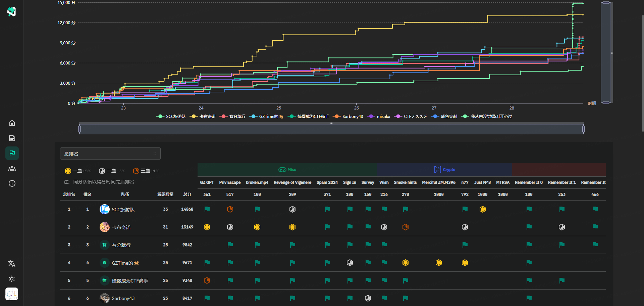The width and height of the screenshot is (644, 306).
Task: Click Sarbony43 second blood icon for Survey
Action: [x=368, y=298]
